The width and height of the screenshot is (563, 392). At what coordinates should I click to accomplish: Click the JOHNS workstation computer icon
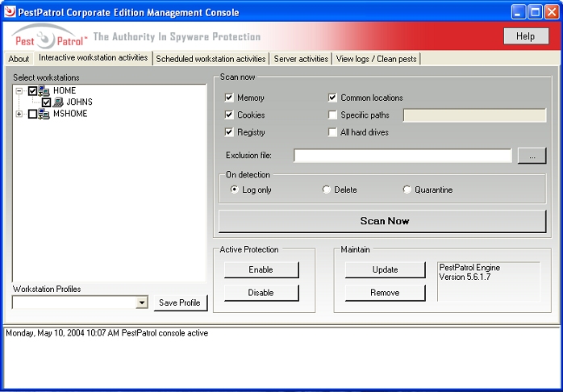tap(58, 102)
